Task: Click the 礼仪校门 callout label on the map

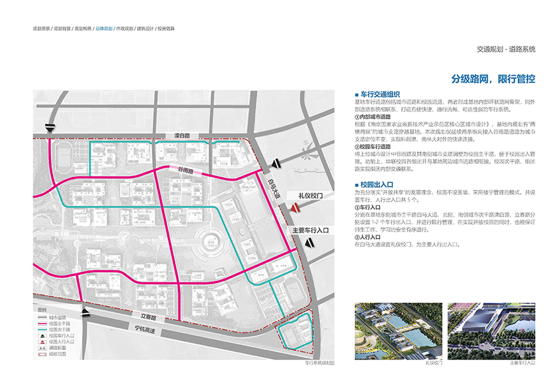Action: 311,196
